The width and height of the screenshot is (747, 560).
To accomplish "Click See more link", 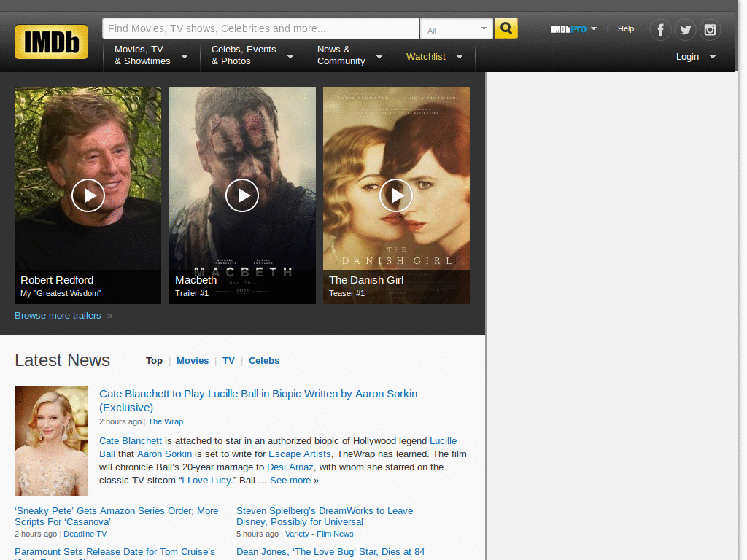I will coord(290,481).
